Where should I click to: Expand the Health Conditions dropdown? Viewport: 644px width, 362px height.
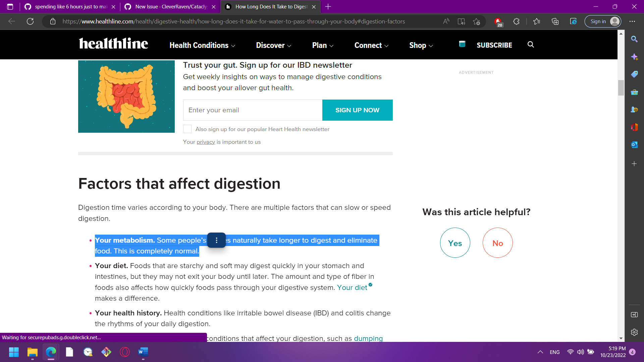click(x=202, y=45)
